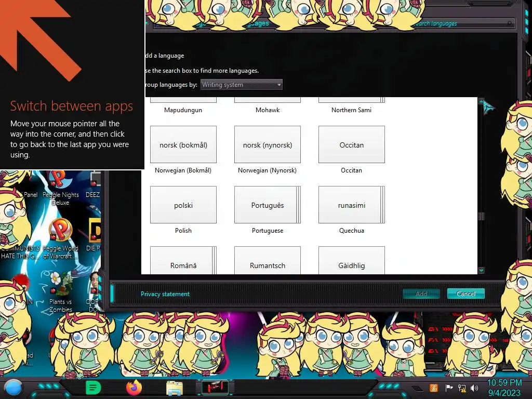Click the search magnifier icon
532x399 pixels.
pos(509,23)
